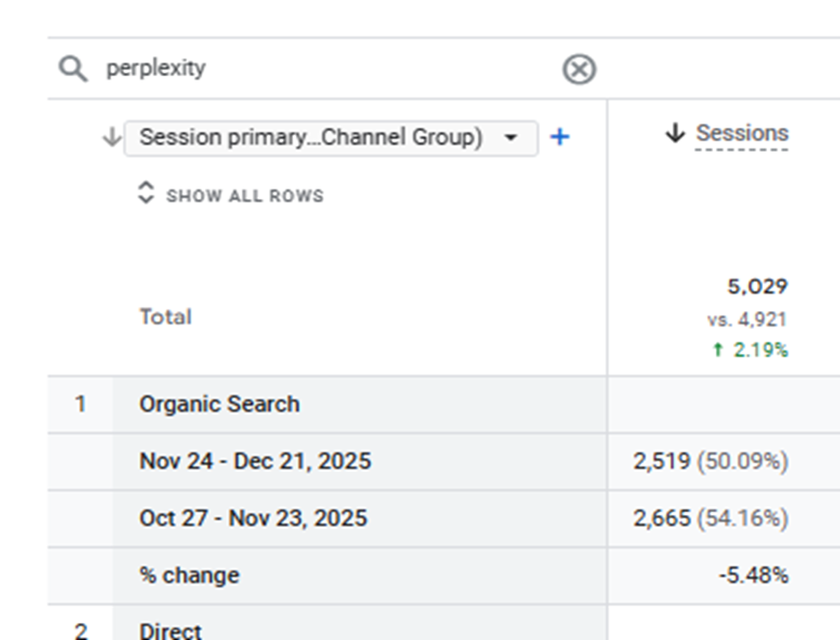Click the -5.48% change value
Image resolution: width=840 pixels, height=640 pixels.
[753, 575]
